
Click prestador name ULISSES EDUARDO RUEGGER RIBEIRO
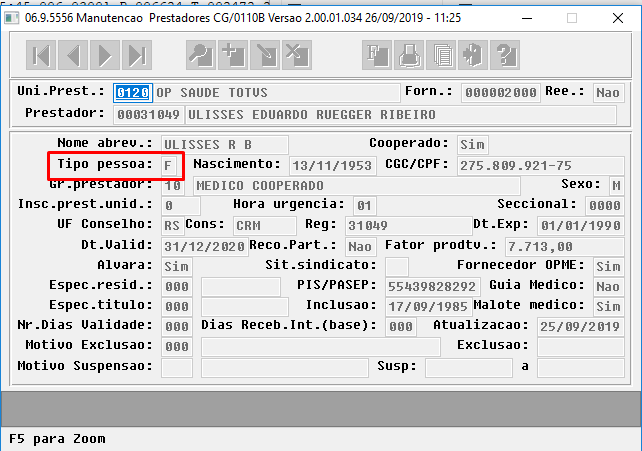coord(400,115)
